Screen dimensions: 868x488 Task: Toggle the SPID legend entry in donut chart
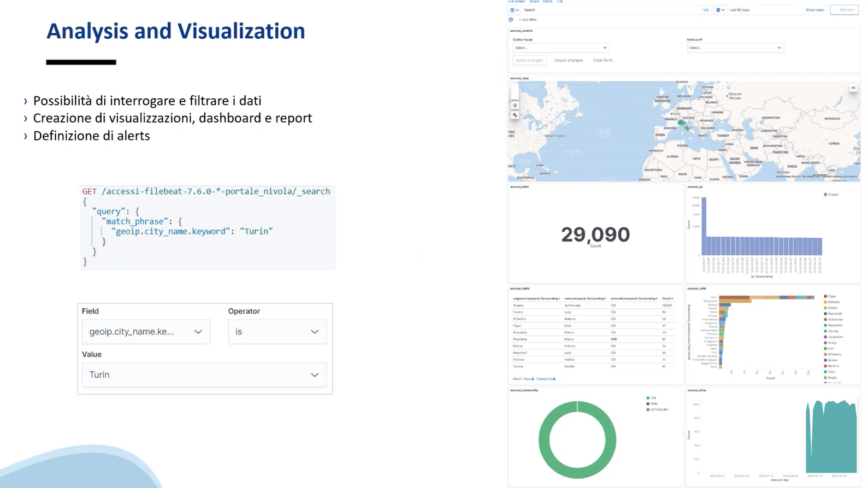(652, 404)
